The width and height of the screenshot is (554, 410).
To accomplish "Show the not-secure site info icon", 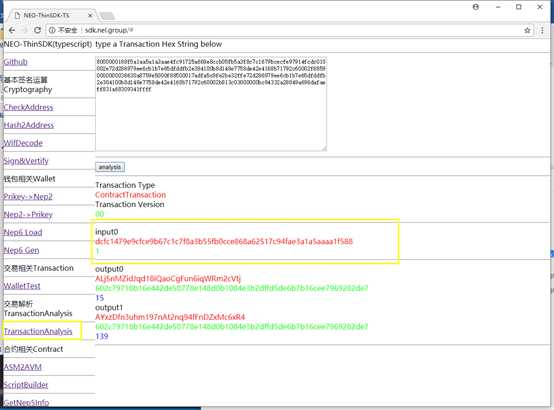I will click(52, 30).
